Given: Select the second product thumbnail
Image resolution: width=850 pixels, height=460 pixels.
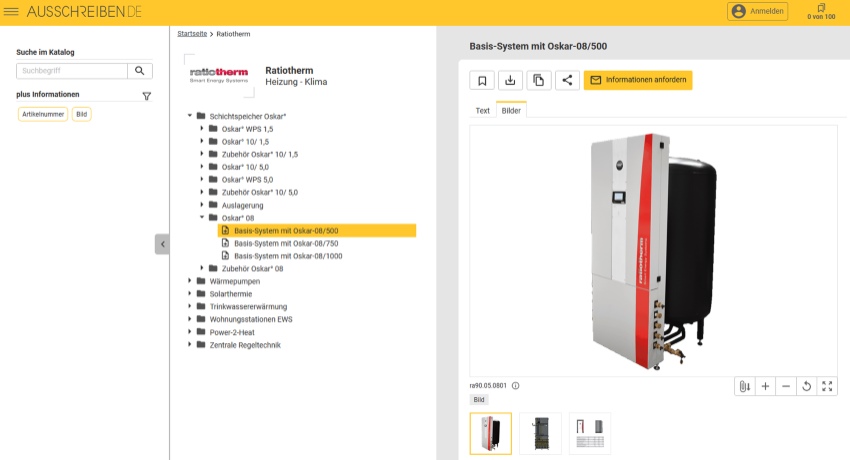Looking at the screenshot, I should (x=540, y=433).
